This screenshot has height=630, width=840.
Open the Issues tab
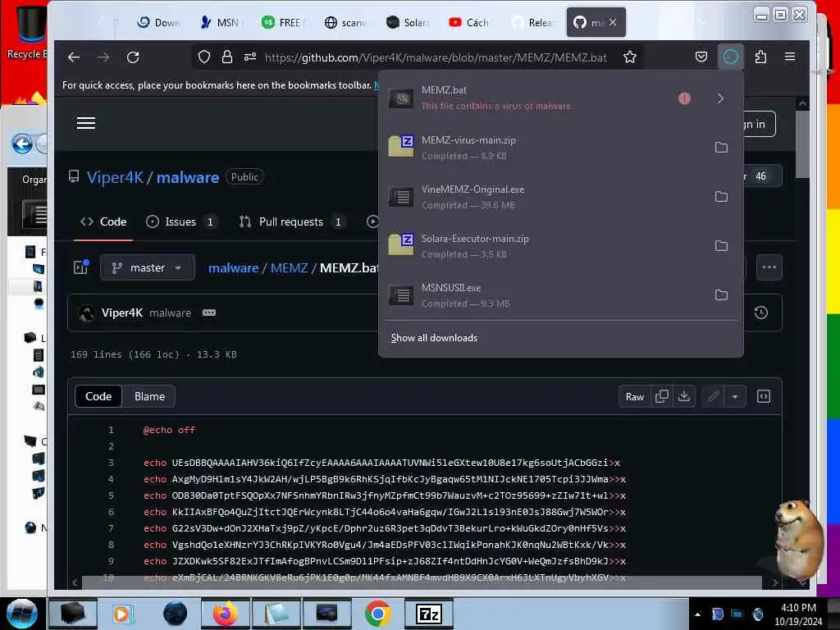pos(181,221)
